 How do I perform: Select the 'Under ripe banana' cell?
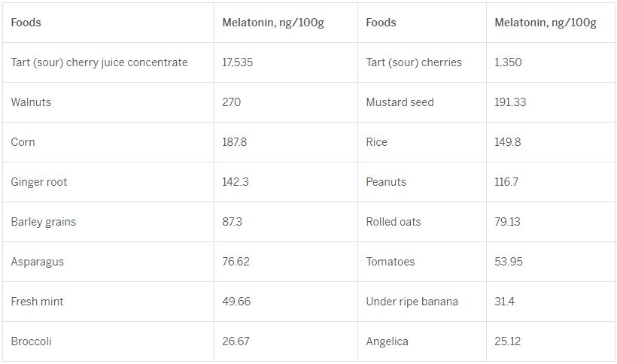(412, 302)
